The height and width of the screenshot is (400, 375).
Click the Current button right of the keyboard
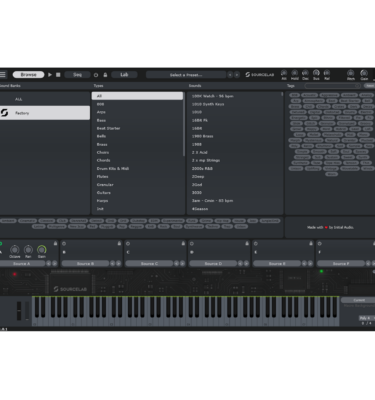coord(358,300)
